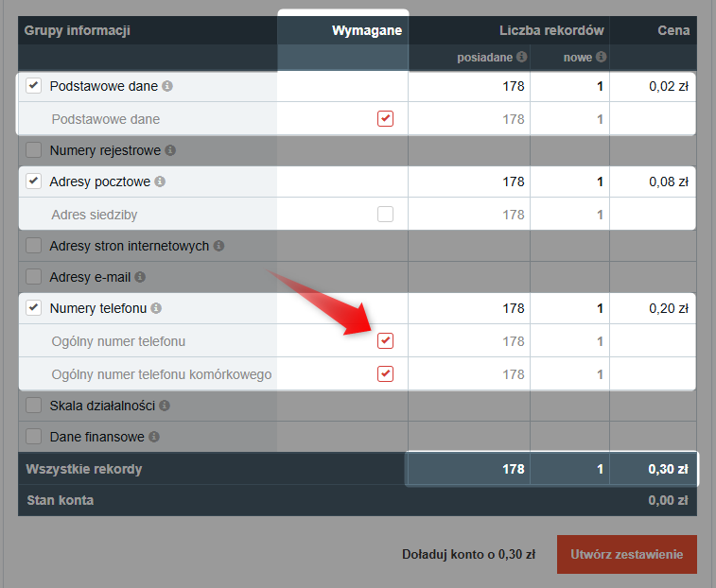The height and width of the screenshot is (588, 716).
Task: Uncheck required Ogólny numer telefonu komórkowego
Action: coord(385,373)
